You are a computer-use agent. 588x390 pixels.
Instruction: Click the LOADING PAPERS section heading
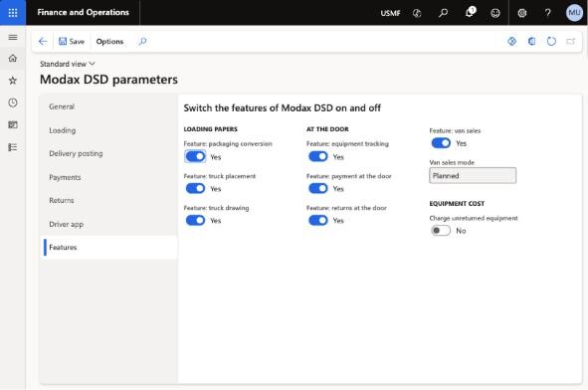(210, 129)
